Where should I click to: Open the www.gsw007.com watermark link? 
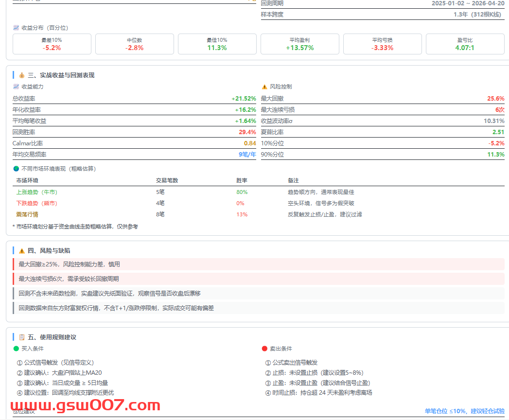click(86, 405)
